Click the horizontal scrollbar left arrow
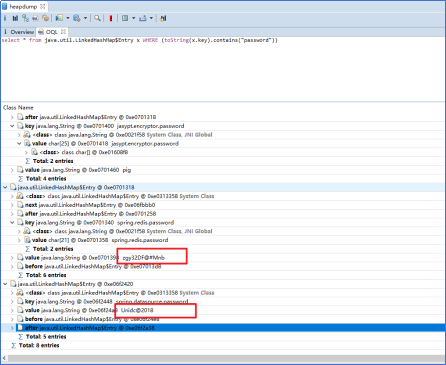 pos(4,358)
